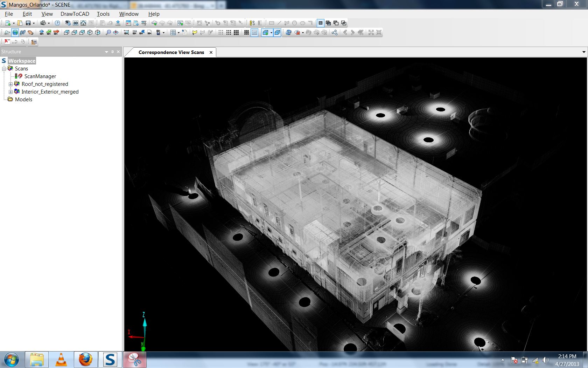Click the red A text toolbar icon
Screen dimensions: 588x368
click(x=7, y=41)
